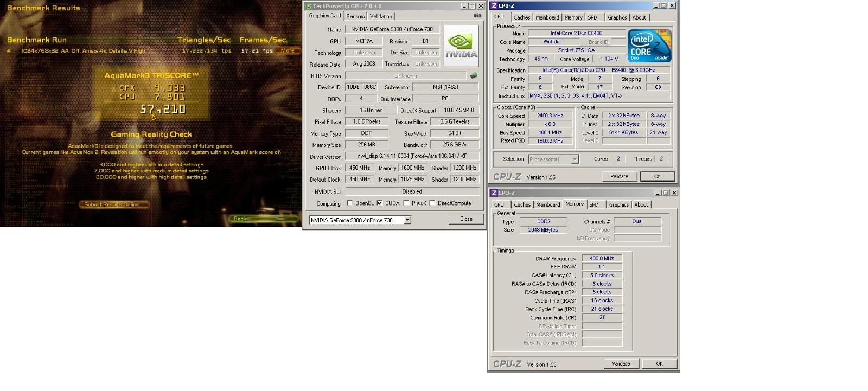Click the Core Speed 2400.3 MHz value

click(x=550, y=116)
